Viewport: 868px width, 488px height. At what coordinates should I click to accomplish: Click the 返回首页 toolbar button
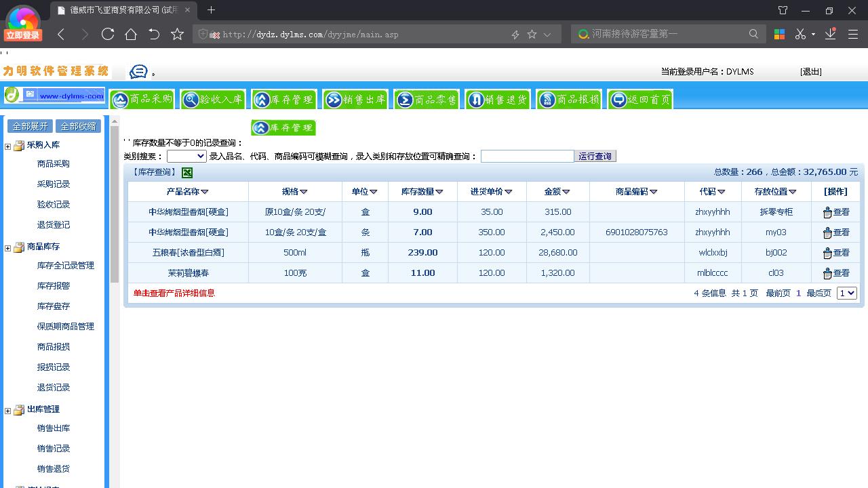[x=640, y=100]
